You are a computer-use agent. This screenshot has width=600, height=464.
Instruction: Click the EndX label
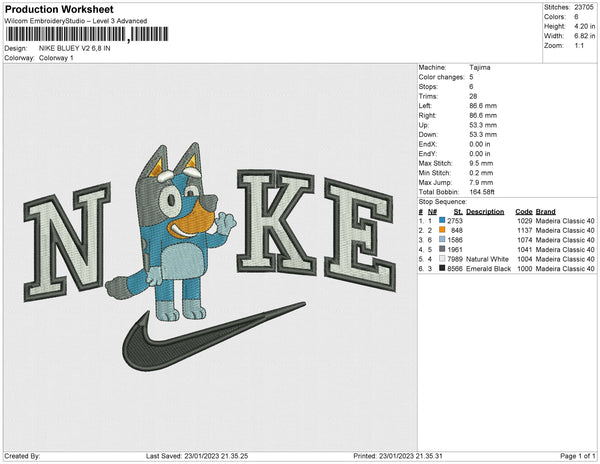coord(428,144)
